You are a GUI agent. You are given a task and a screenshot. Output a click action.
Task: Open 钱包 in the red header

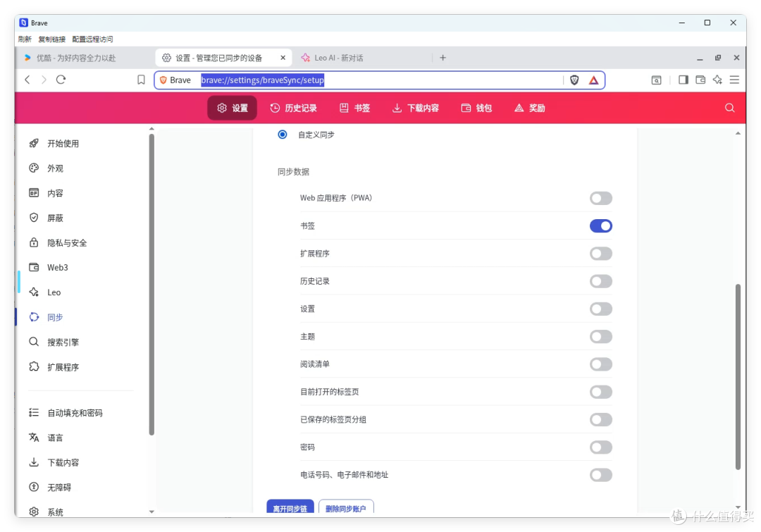(x=476, y=108)
